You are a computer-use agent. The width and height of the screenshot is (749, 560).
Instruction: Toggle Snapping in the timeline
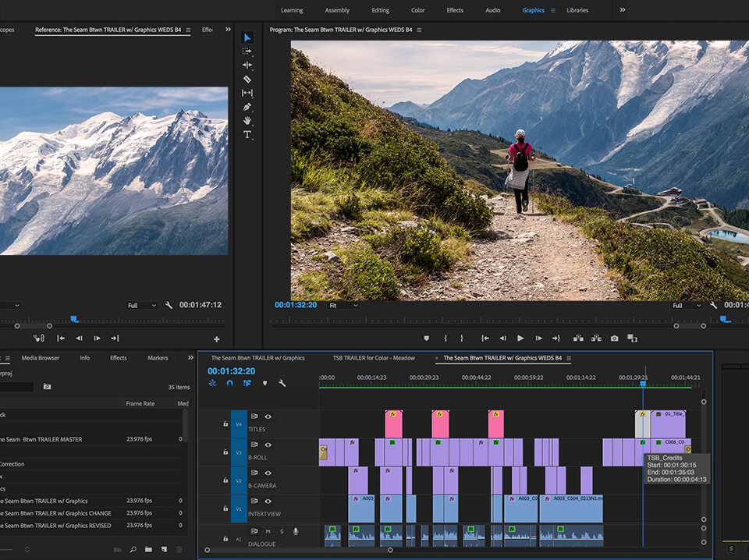pos(229,383)
